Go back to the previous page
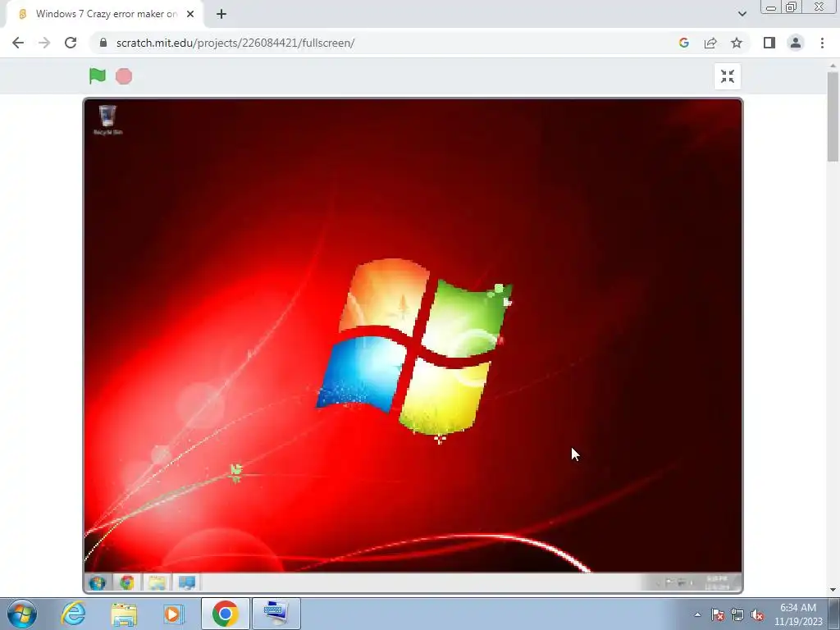The width and height of the screenshot is (840, 630). coord(18,43)
